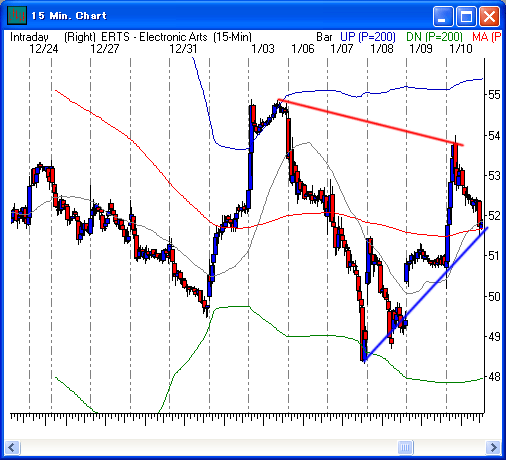This screenshot has width=506, height=460.
Task: Click the empty scrollbar track area
Action: point(209,447)
